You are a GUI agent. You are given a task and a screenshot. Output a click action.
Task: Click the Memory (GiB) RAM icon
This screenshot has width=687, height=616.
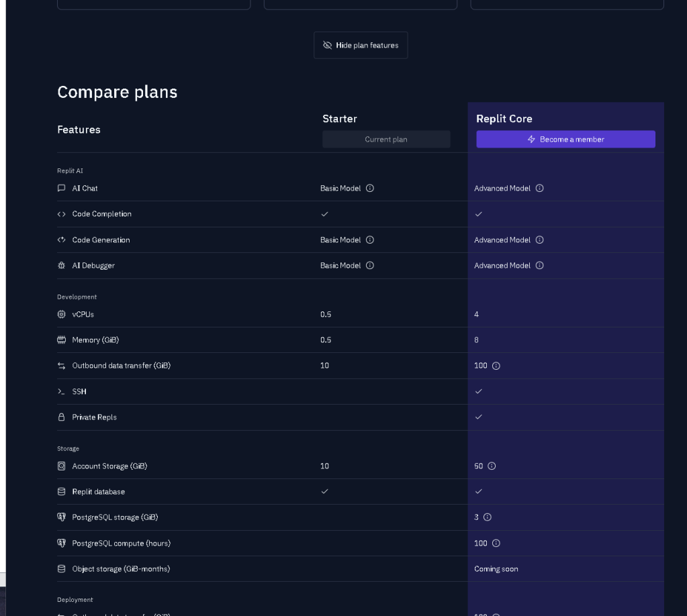(61, 340)
